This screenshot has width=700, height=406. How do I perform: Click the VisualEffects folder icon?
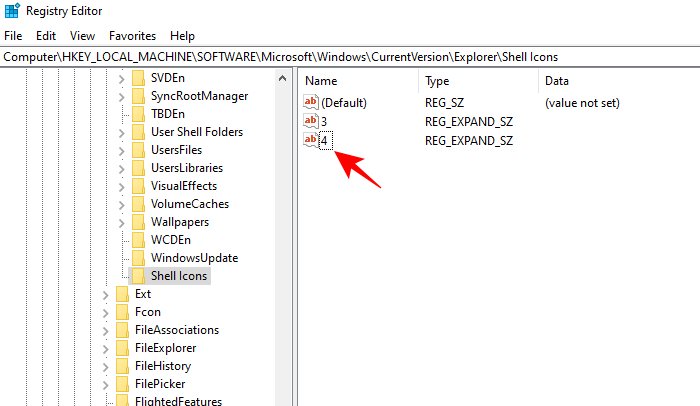coord(138,186)
